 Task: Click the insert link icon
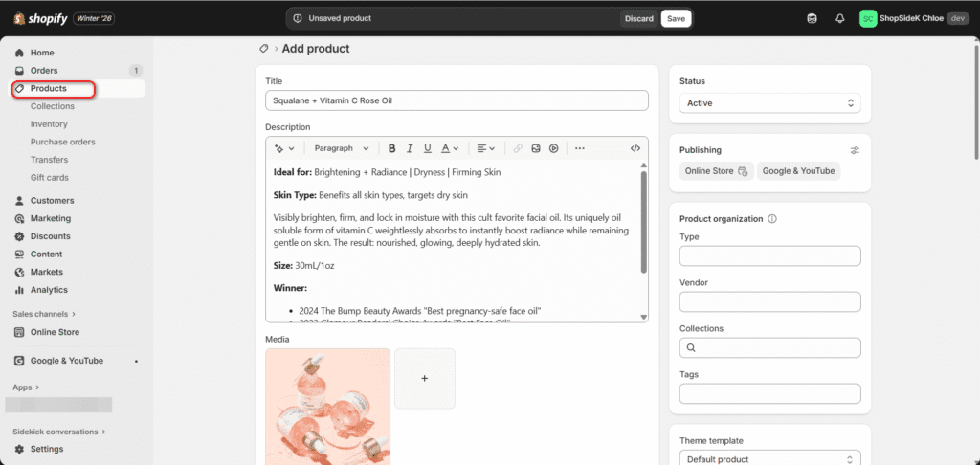pos(518,148)
